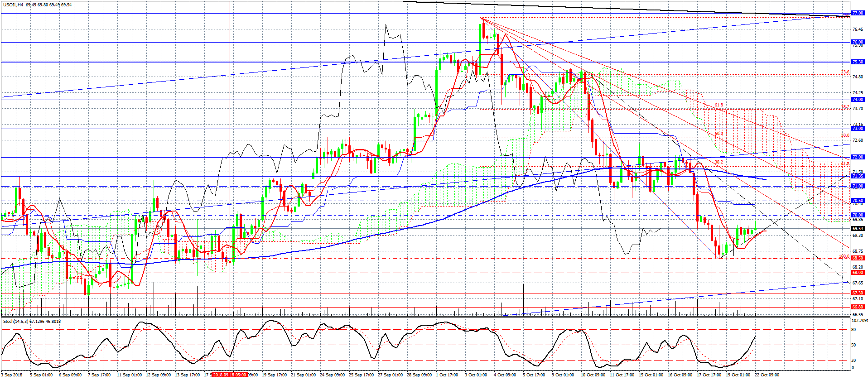The width and height of the screenshot is (868, 380).
Task: Click the 74.80 value on price scale
Action: click(x=858, y=77)
